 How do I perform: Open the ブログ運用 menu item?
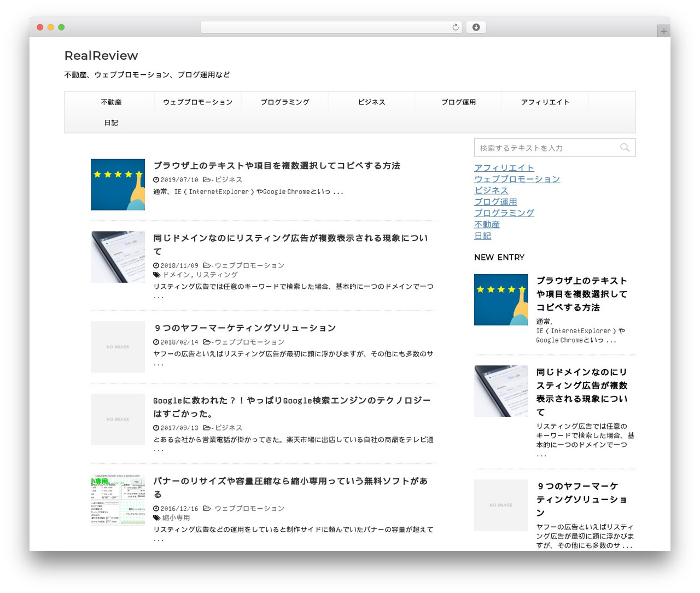[x=459, y=102]
